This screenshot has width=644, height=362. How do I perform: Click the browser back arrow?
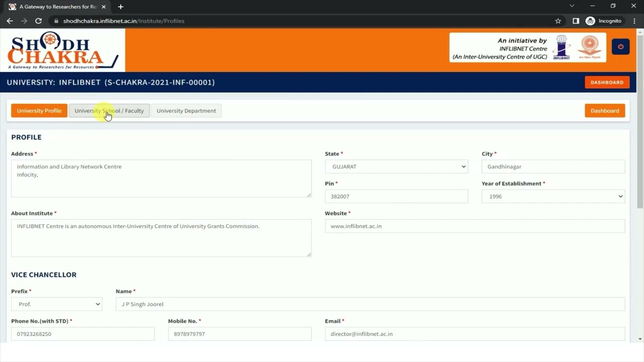(x=10, y=21)
